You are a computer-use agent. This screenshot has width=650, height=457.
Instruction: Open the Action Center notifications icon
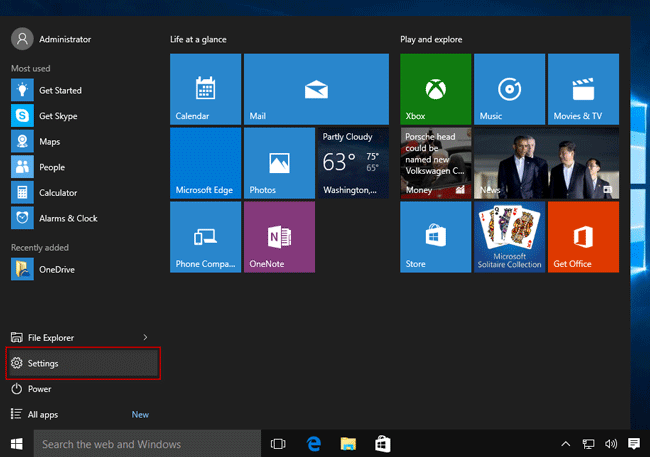click(633, 444)
